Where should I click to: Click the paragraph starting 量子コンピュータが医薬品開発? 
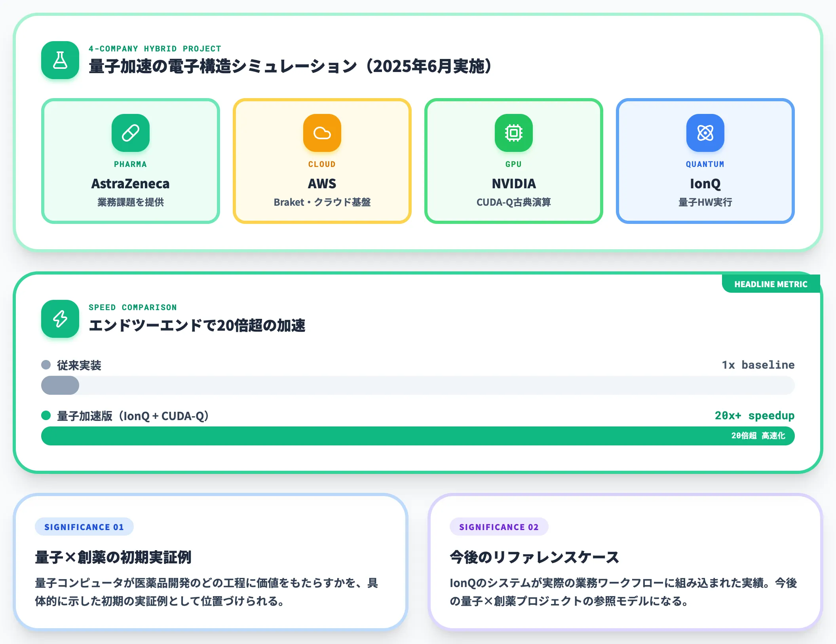pos(207,592)
